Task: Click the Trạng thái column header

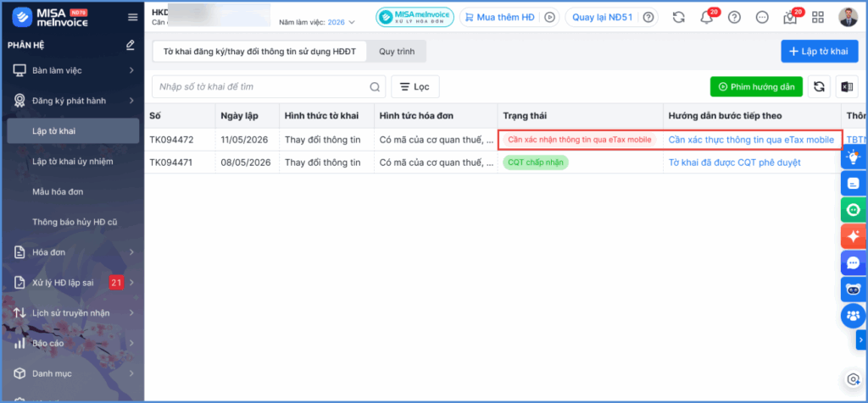Action: tap(580, 116)
